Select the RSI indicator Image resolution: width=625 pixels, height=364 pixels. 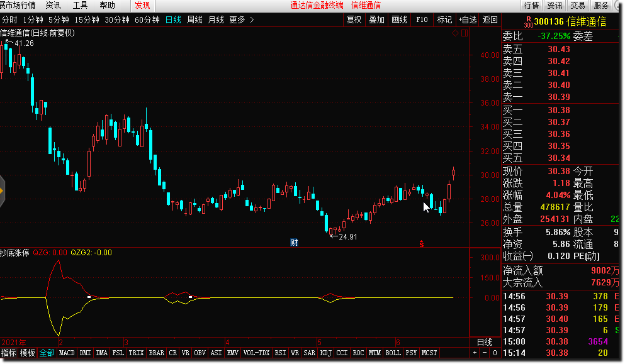(x=280, y=353)
